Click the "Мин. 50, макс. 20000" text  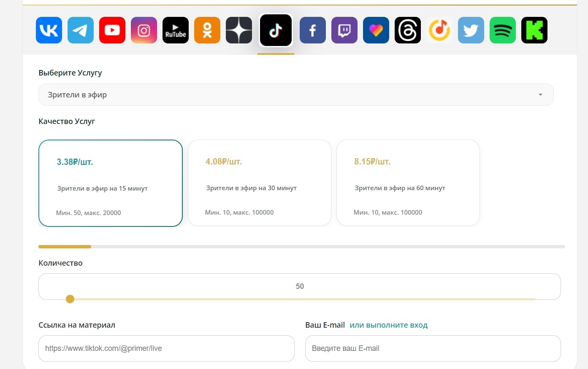pos(89,213)
